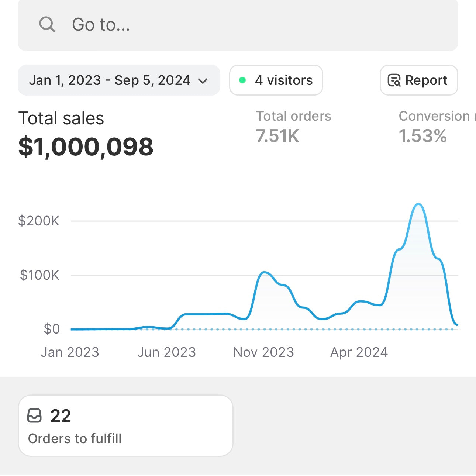Expand the date range chevron
Viewport: 476px width, 476px height.
pyautogui.click(x=203, y=81)
